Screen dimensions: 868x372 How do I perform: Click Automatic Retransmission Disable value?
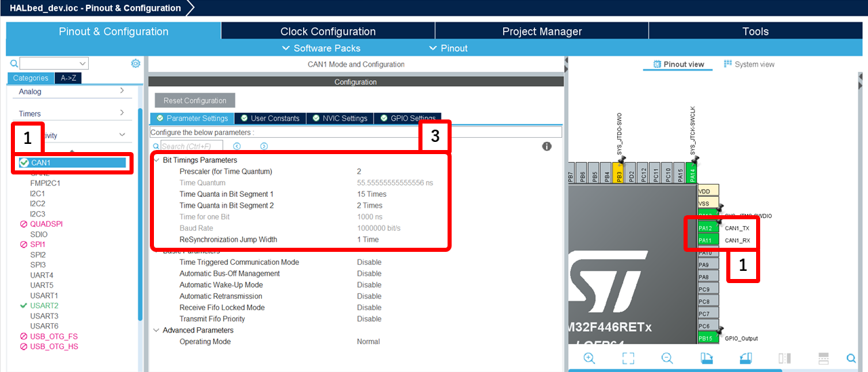tap(370, 296)
